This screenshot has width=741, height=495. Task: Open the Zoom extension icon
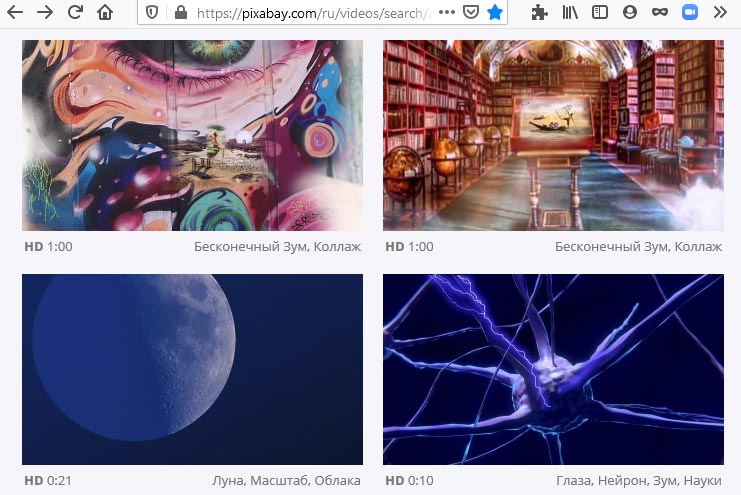(x=689, y=13)
